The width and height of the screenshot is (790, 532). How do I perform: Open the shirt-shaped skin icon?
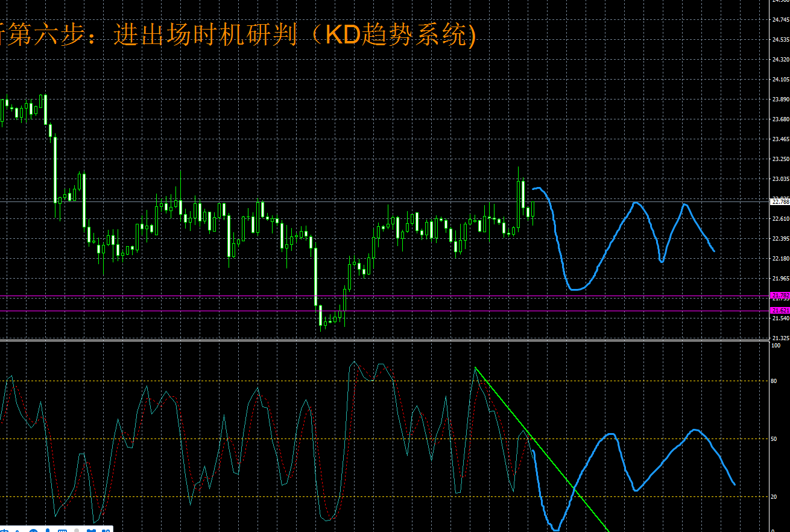point(91,530)
